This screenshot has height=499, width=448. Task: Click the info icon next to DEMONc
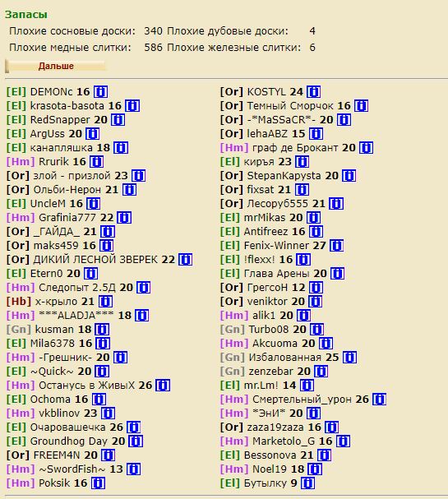click(x=100, y=92)
